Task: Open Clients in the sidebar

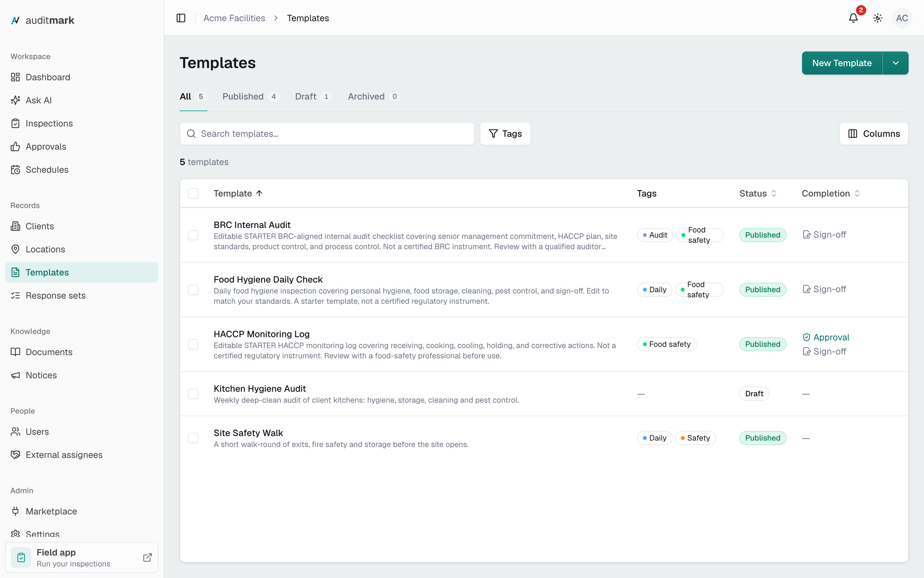Action: coord(82,226)
